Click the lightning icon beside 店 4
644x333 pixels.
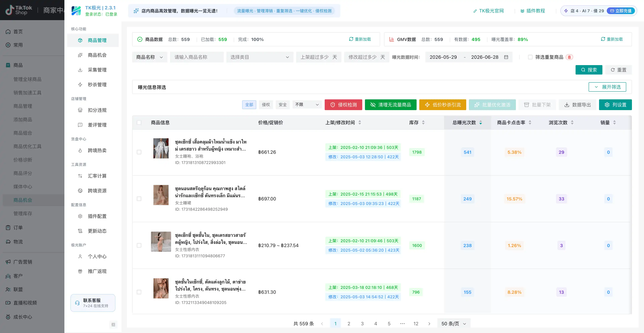(x=566, y=11)
